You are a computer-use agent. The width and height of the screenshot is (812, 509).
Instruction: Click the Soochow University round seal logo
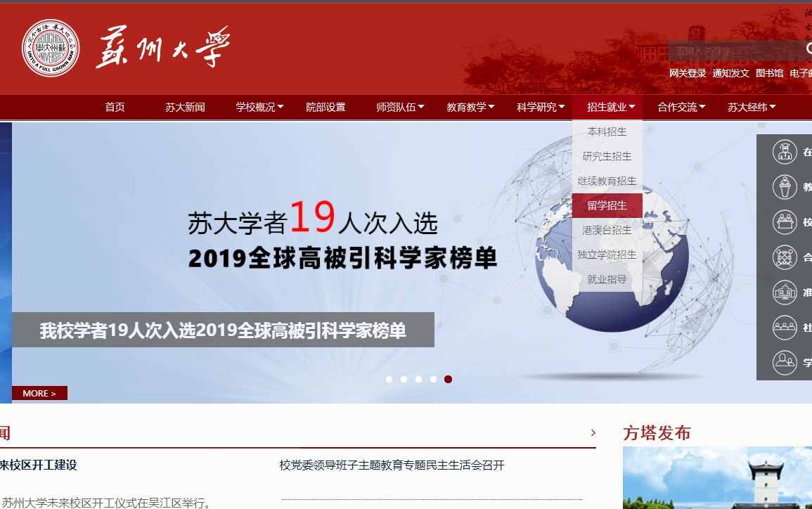(x=51, y=48)
